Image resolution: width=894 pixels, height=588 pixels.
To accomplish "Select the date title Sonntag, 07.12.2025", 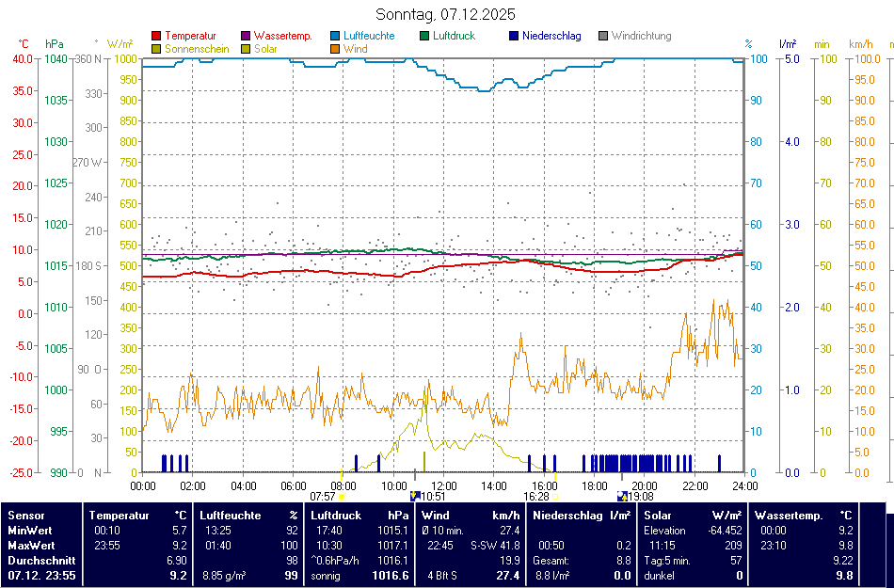I will point(445,15).
